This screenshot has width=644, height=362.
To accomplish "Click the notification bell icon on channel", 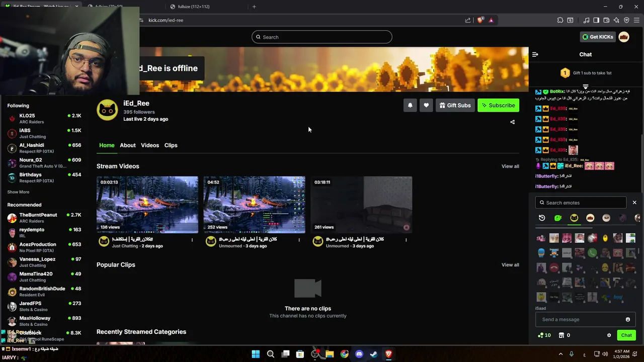I will click(410, 105).
